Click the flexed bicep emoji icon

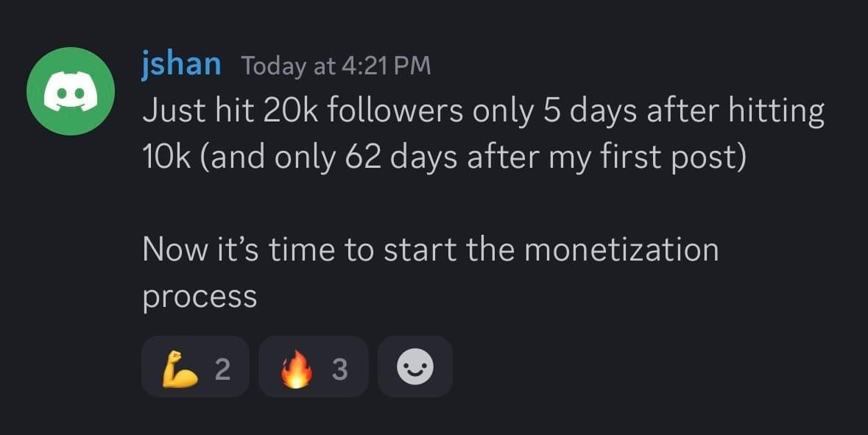click(180, 367)
